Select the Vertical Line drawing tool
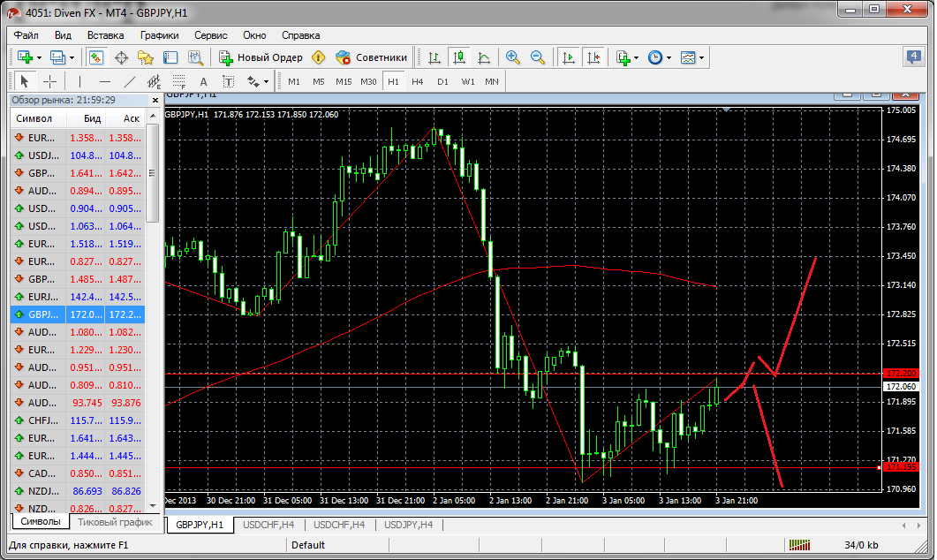This screenshot has width=937, height=560. [x=79, y=81]
